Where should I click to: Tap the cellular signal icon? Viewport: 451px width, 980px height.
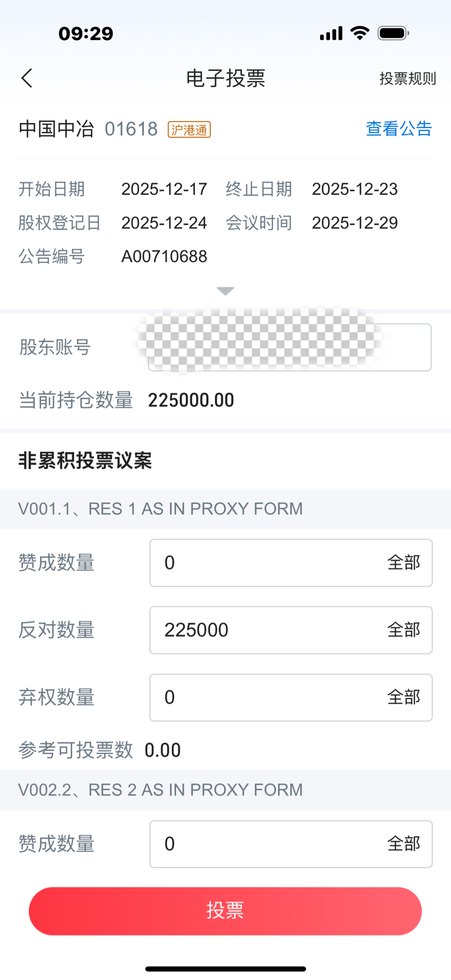click(331, 33)
